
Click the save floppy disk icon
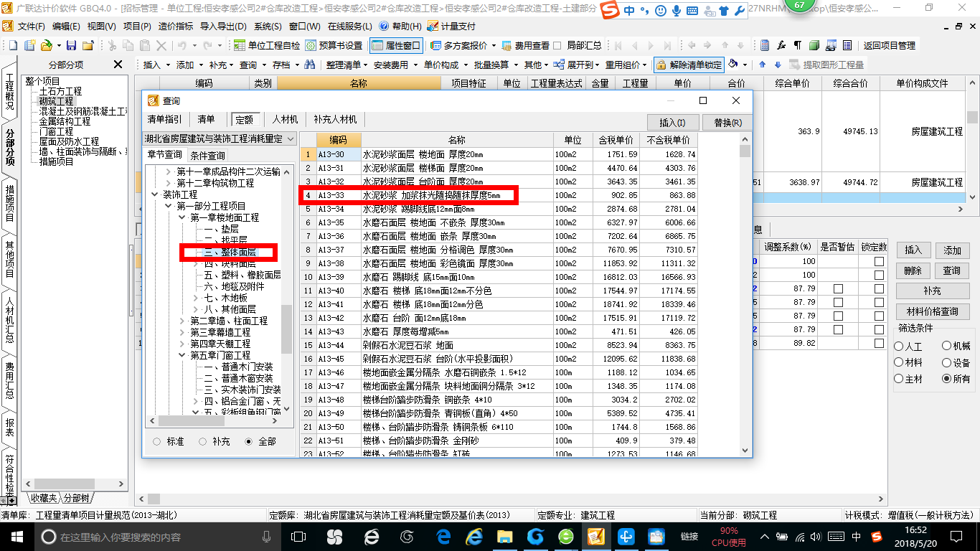point(72,45)
